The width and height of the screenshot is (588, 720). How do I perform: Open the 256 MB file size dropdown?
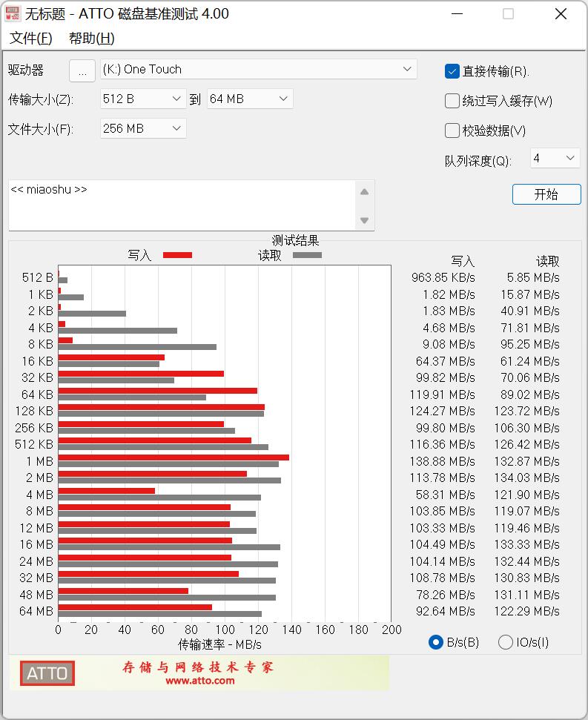(x=143, y=128)
